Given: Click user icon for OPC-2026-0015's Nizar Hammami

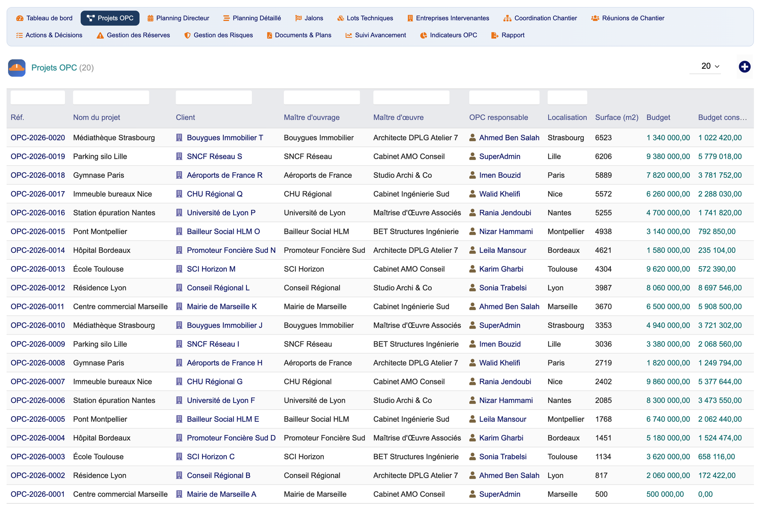Looking at the screenshot, I should coord(472,231).
